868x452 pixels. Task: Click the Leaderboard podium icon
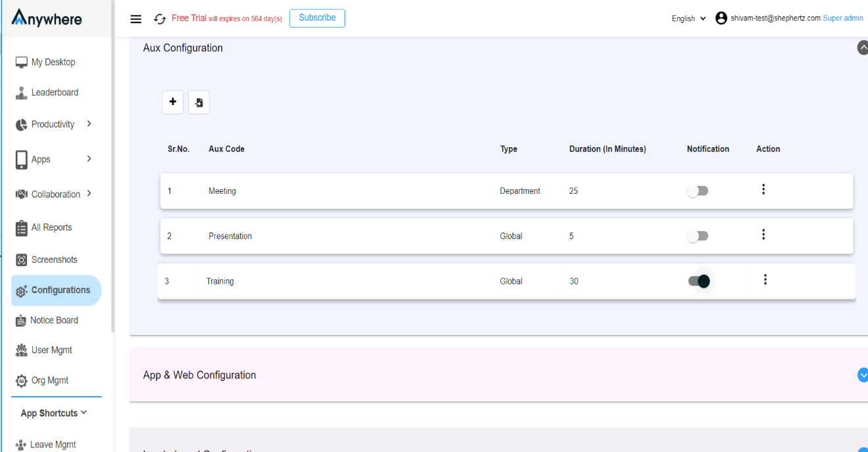[21, 93]
